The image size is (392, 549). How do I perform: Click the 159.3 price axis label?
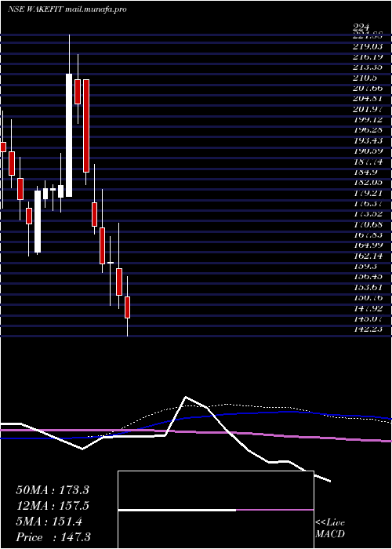365,266
